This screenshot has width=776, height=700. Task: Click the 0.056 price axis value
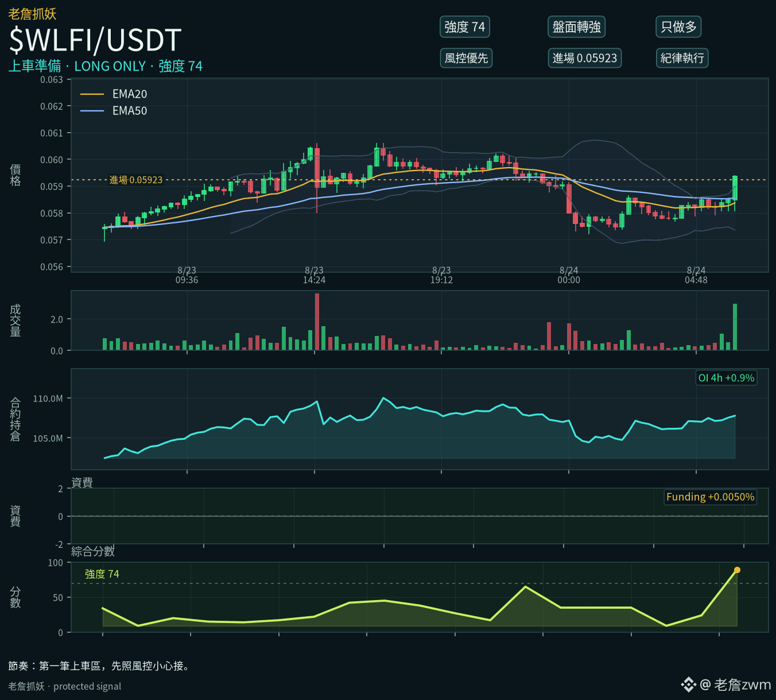point(52,266)
